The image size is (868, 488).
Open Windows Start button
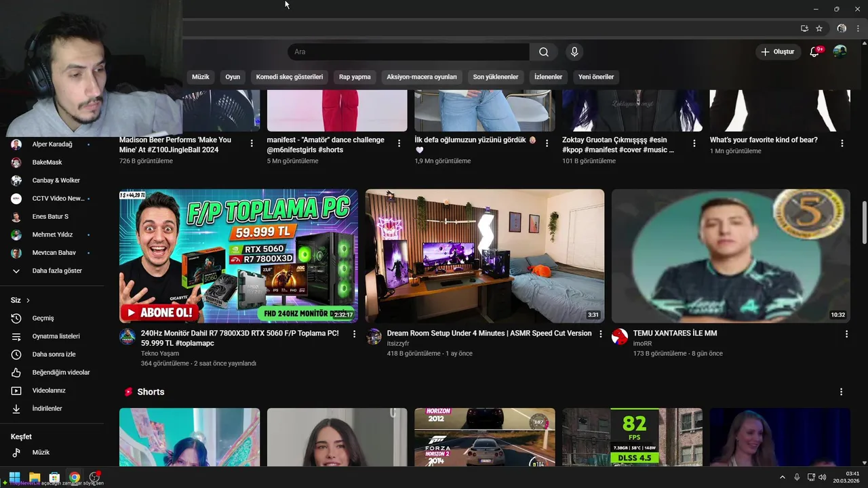tap(14, 477)
